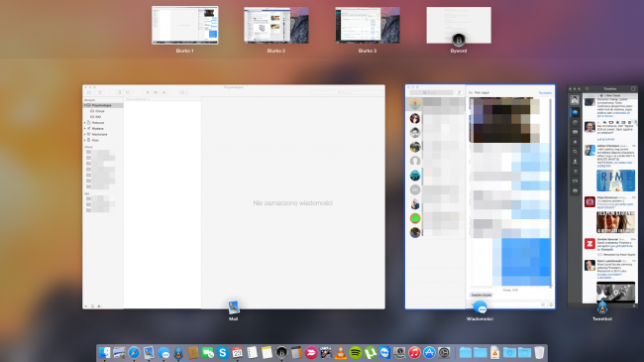644x362 pixels.
Task: Click the New Tweet banner in Tweetbot
Action: (610, 95)
